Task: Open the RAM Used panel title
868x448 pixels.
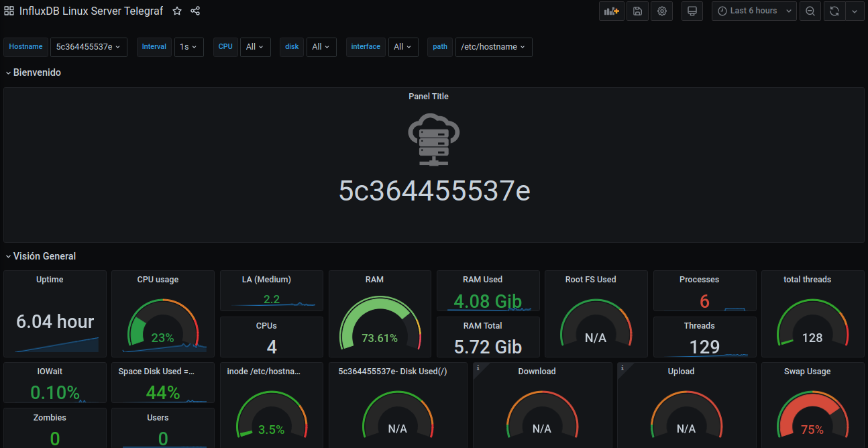Action: coord(482,280)
